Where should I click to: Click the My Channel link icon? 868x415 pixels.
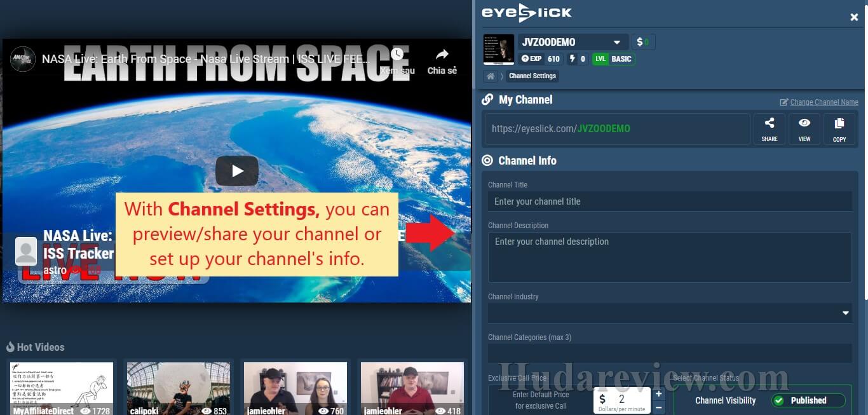tap(487, 100)
